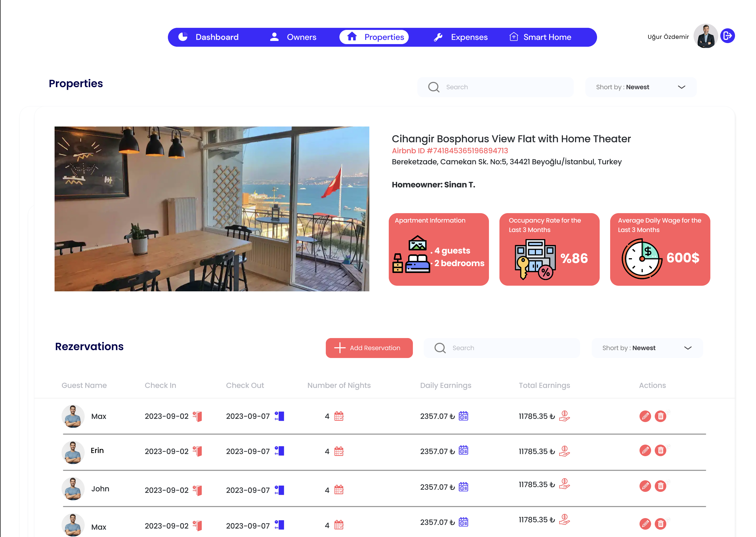Edit John's reservation

coord(645,486)
